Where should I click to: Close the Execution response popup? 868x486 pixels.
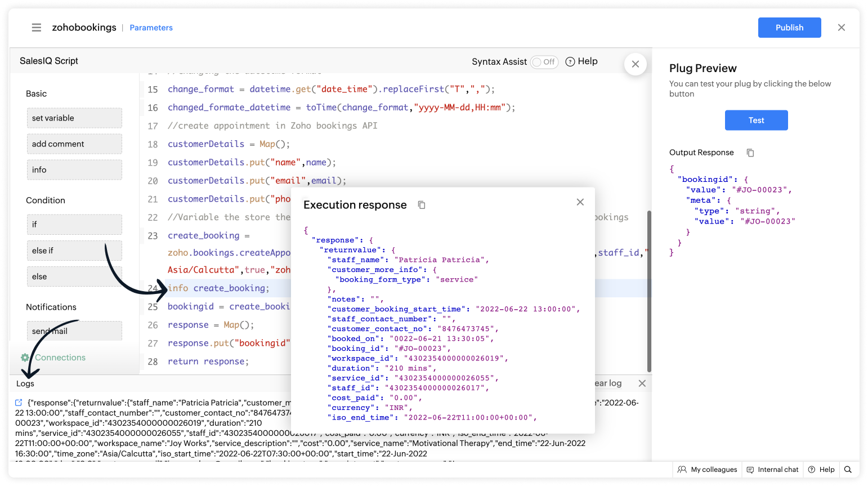point(580,202)
